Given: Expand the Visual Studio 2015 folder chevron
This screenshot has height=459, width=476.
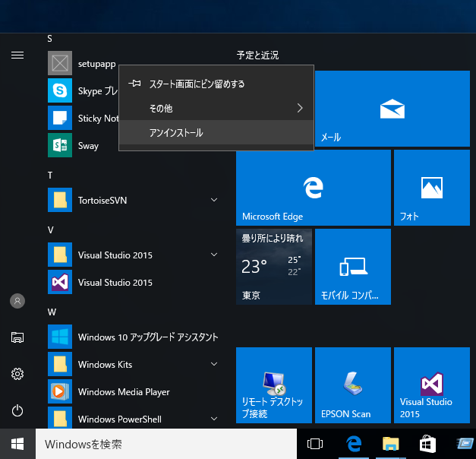Looking at the screenshot, I should pos(214,255).
